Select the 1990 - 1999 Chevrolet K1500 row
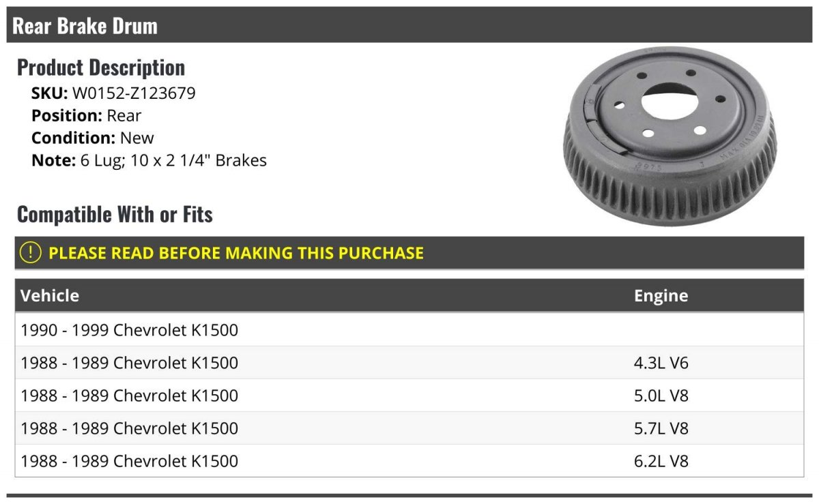819x504 pixels. pyautogui.click(x=409, y=330)
